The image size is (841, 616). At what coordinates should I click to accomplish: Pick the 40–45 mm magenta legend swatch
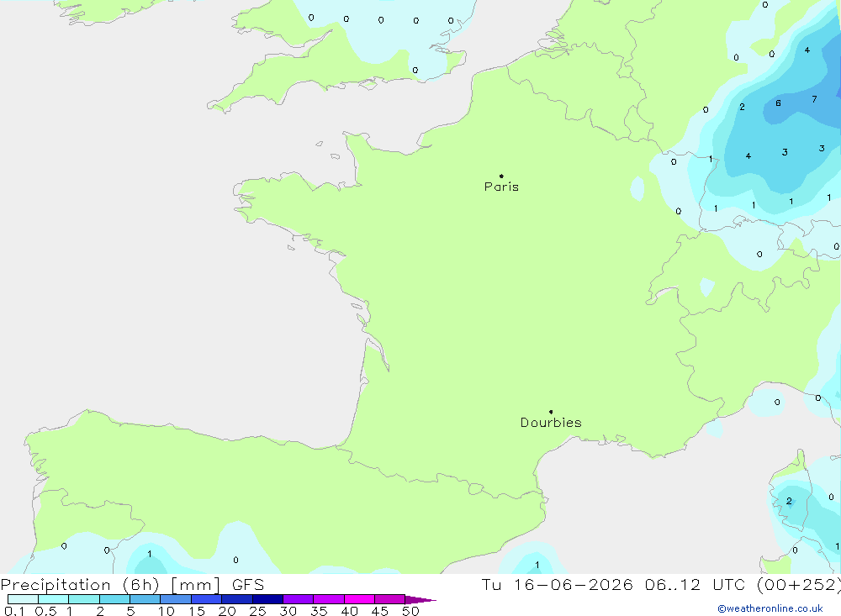[359, 599]
